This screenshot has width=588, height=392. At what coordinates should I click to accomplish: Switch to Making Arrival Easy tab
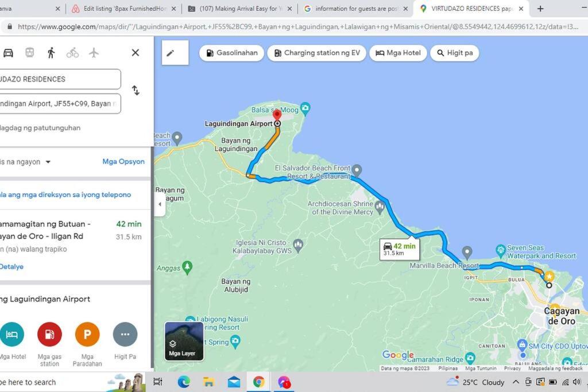click(x=240, y=9)
